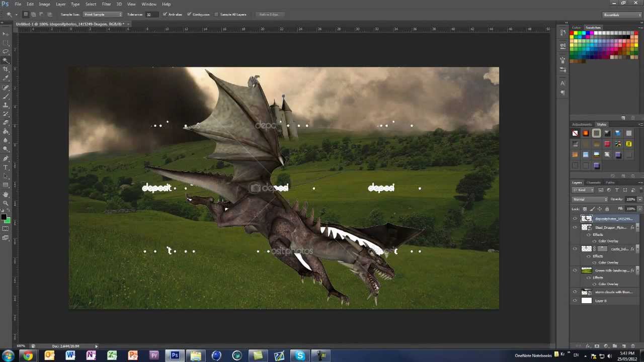The width and height of the screenshot is (644, 362).
Task: Open the Essentials workspace dropdown
Action: (622, 15)
